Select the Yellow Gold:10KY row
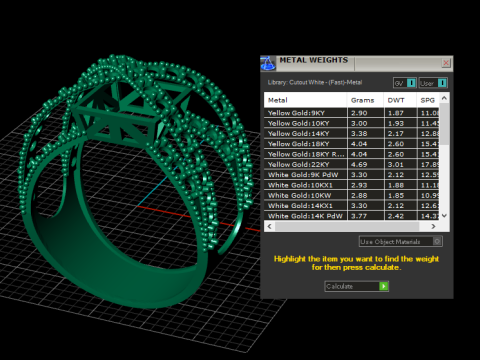 click(x=352, y=123)
